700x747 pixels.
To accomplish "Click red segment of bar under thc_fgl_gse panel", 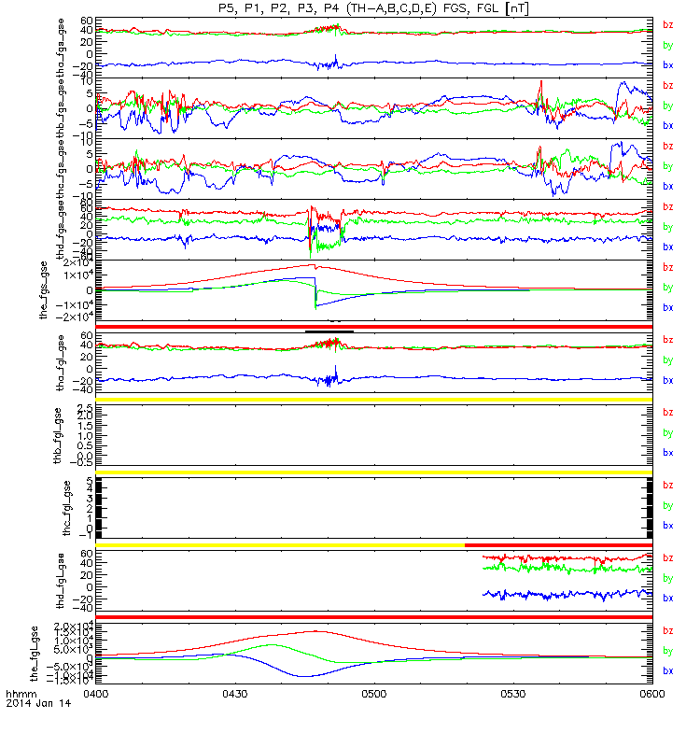I will pos(558,545).
